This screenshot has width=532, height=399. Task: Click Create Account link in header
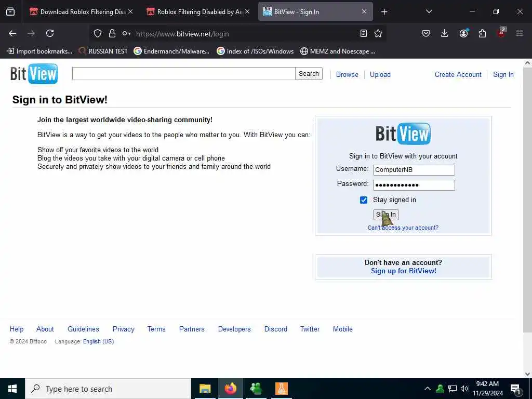click(x=458, y=75)
